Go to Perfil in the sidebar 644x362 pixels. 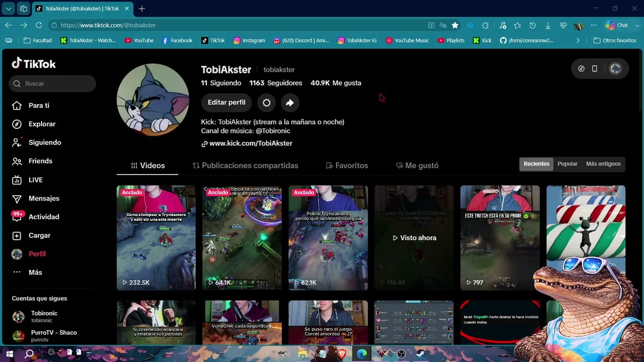29,254
